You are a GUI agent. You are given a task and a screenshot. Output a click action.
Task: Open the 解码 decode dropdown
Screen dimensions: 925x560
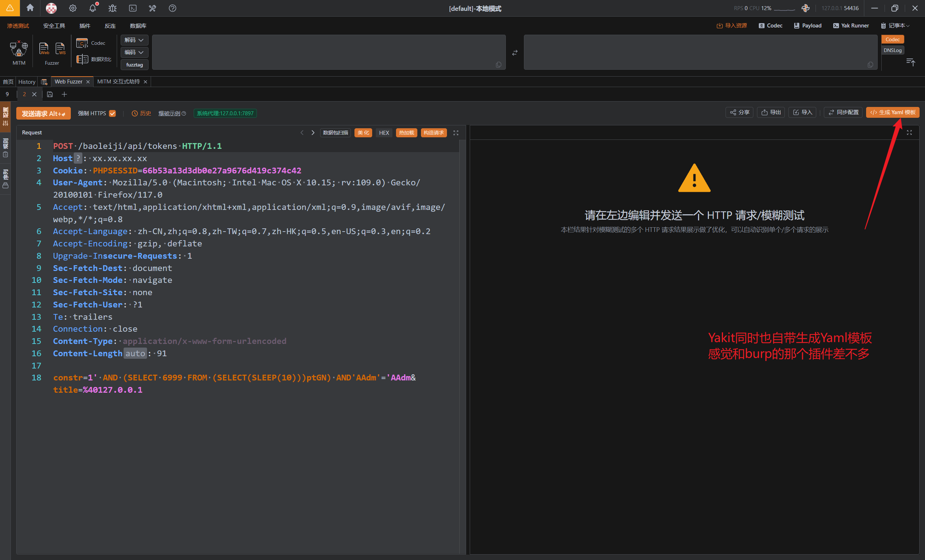coord(134,40)
